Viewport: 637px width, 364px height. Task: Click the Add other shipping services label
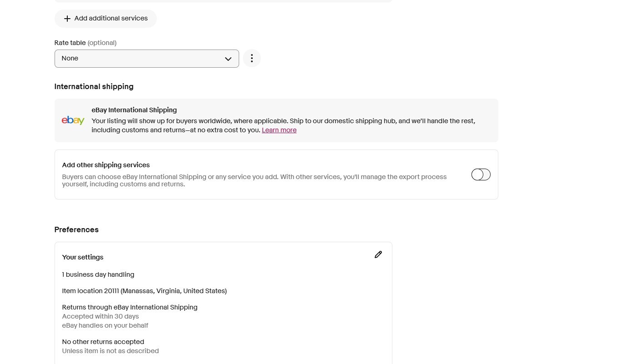coord(105,165)
